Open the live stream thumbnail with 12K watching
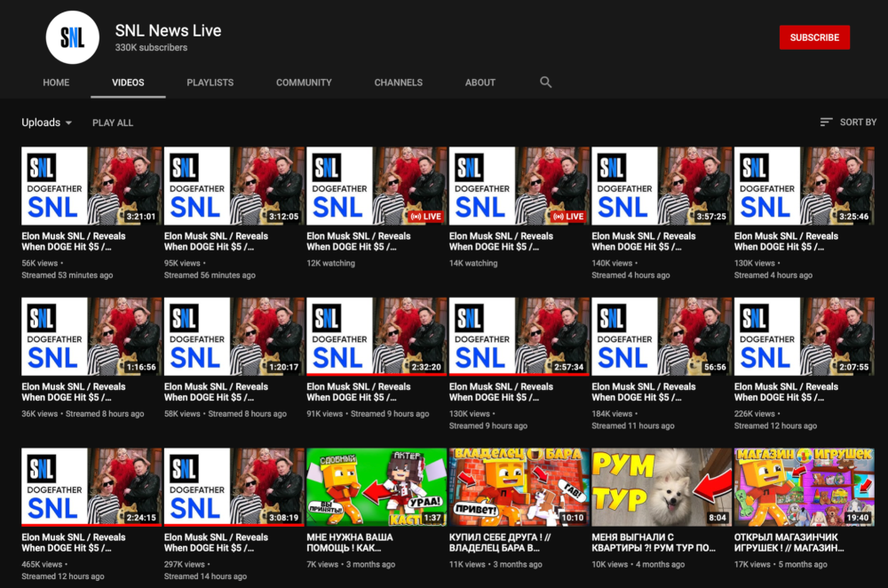Screen dimensions: 888x588 click(x=377, y=186)
